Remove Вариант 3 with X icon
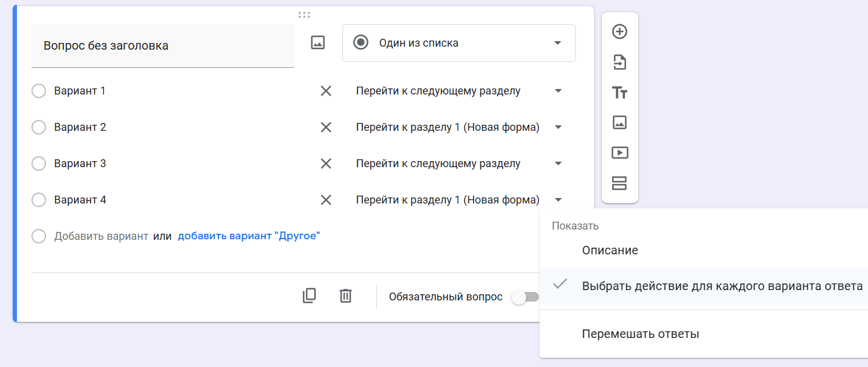This screenshot has height=367, width=868. tap(325, 164)
